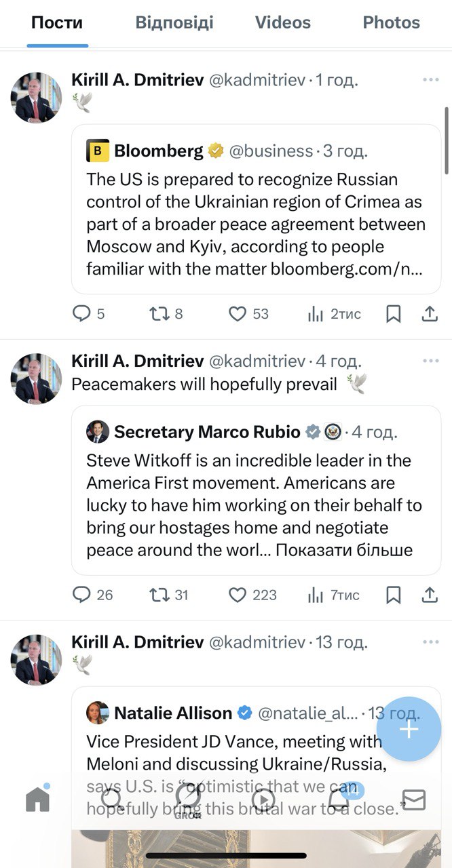Reply to the Bloomberg quote post
452x868 pixels.
81,314
